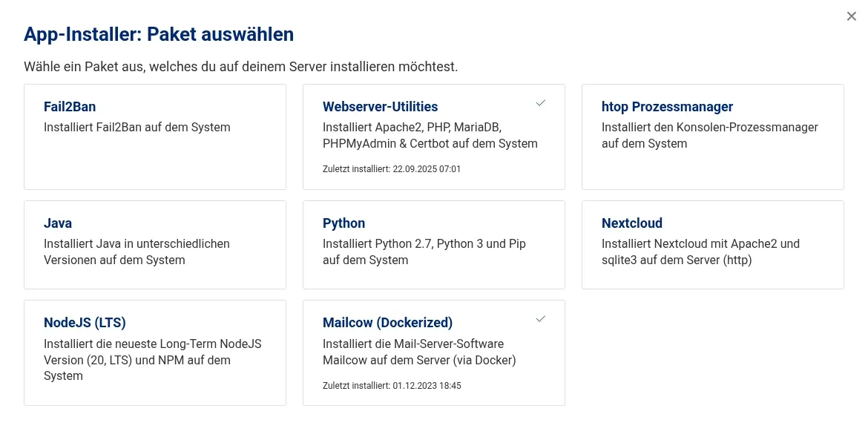Choose the htop Prozessmanager package
The height and width of the screenshot is (440, 868).
(x=713, y=137)
